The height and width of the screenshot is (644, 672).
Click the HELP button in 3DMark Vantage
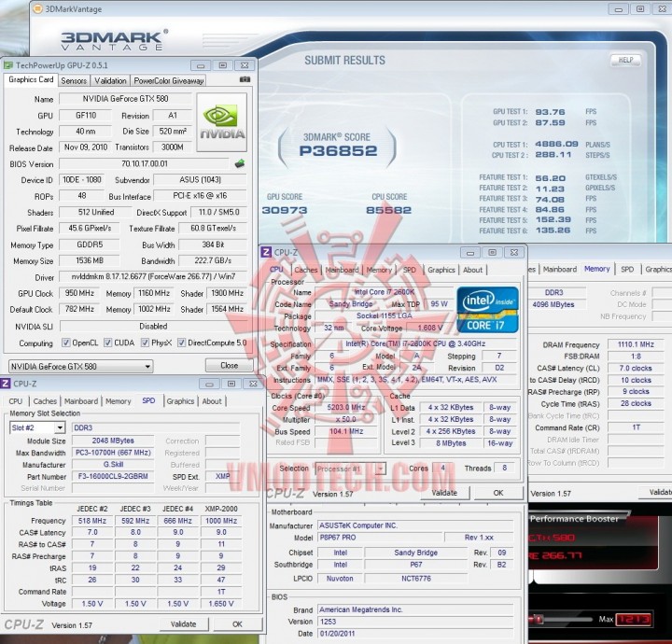pos(625,60)
